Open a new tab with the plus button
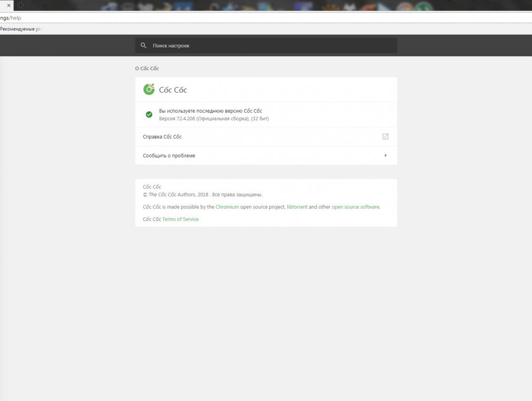This screenshot has height=401, width=532. tap(21, 5)
